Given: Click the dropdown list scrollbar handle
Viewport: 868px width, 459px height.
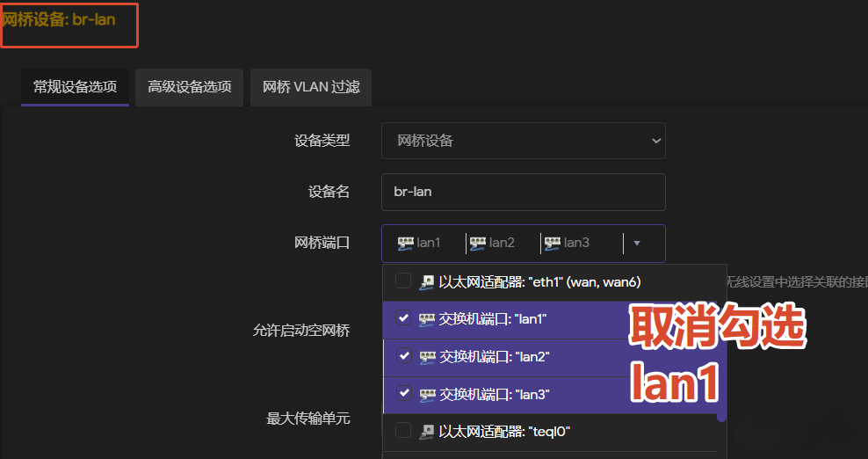Looking at the screenshot, I should pyautogui.click(x=721, y=361).
